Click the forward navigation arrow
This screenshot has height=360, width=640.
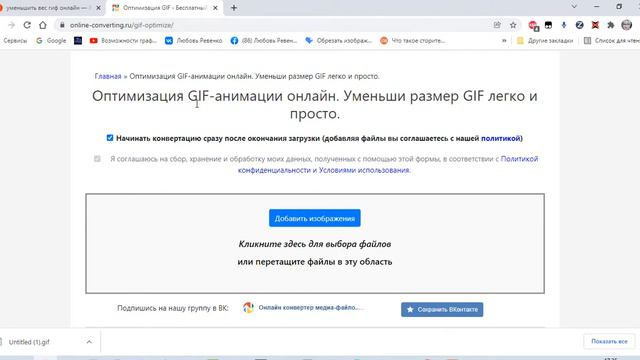(x=11, y=25)
